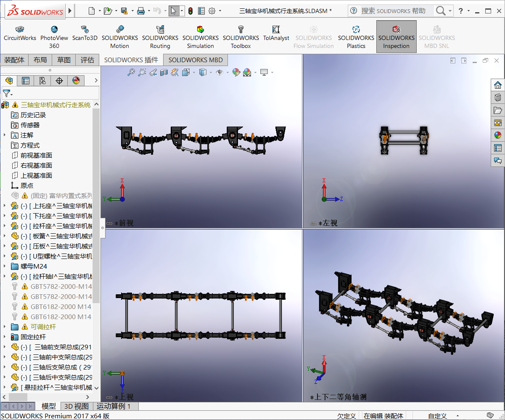The image size is (505, 420).
Task: Select 前视基准面 plane
Action: coord(37,156)
